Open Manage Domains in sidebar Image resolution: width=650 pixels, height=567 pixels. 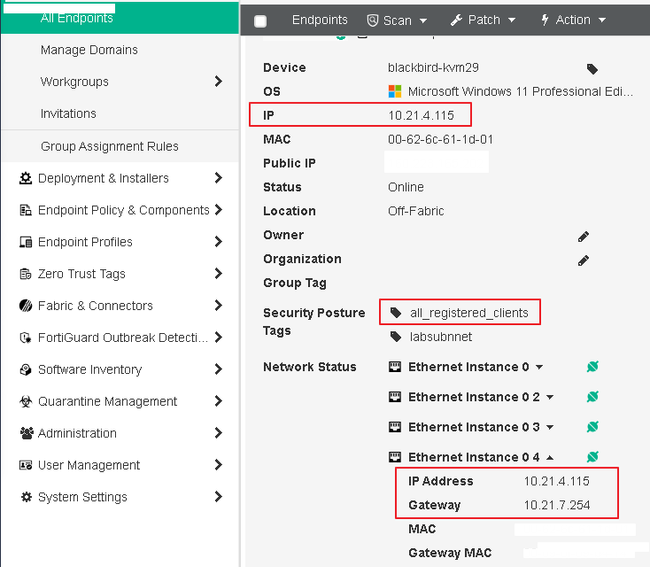[x=89, y=50]
